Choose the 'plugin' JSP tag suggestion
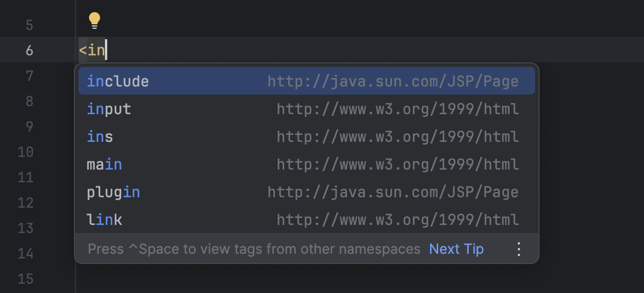The image size is (644, 293). click(114, 192)
